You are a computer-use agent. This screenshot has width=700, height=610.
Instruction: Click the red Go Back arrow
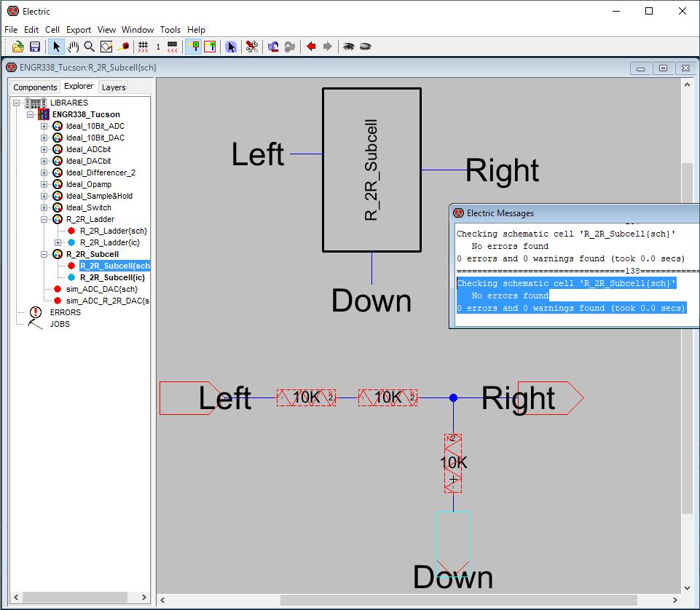(x=311, y=47)
